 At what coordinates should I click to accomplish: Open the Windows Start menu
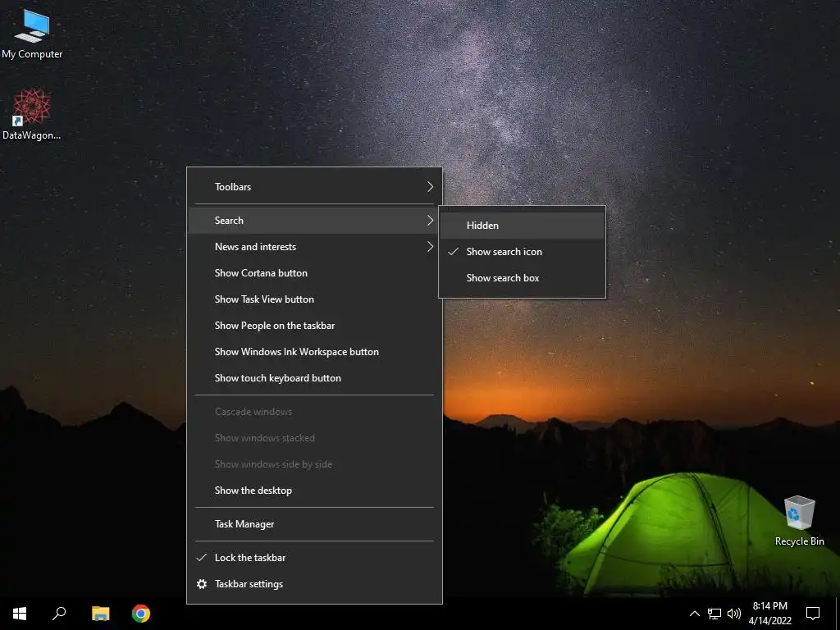(x=20, y=614)
